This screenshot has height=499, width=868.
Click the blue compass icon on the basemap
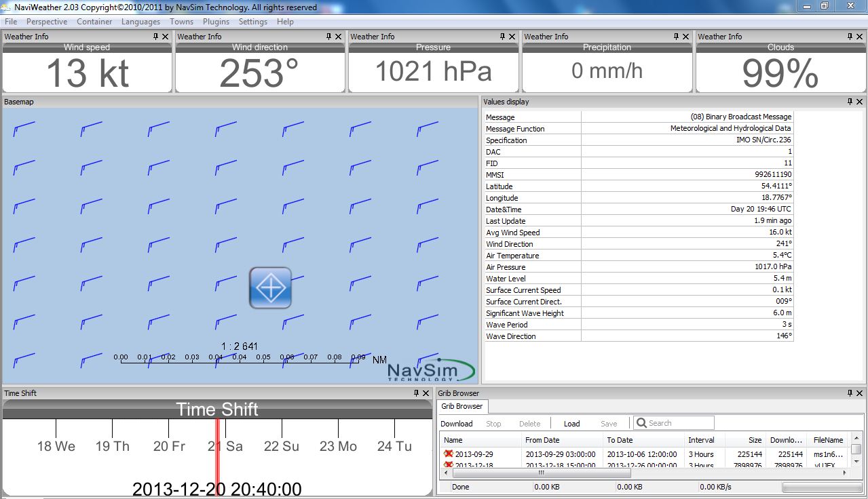click(x=270, y=287)
